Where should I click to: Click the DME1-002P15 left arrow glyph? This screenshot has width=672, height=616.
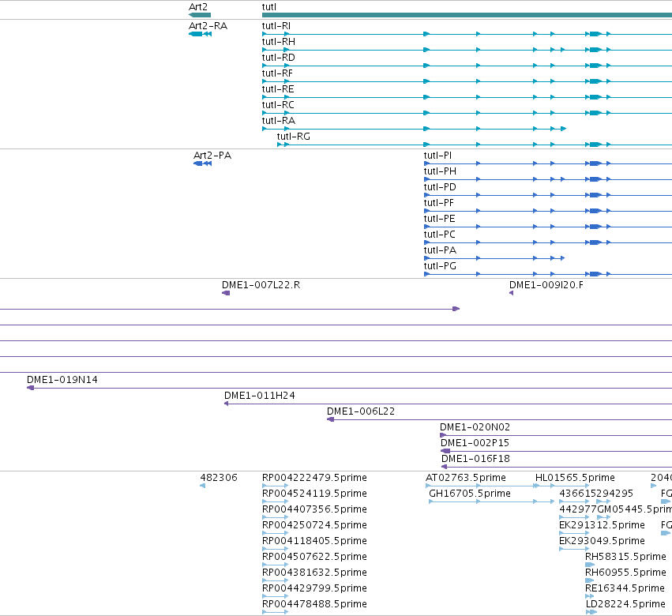(x=445, y=451)
